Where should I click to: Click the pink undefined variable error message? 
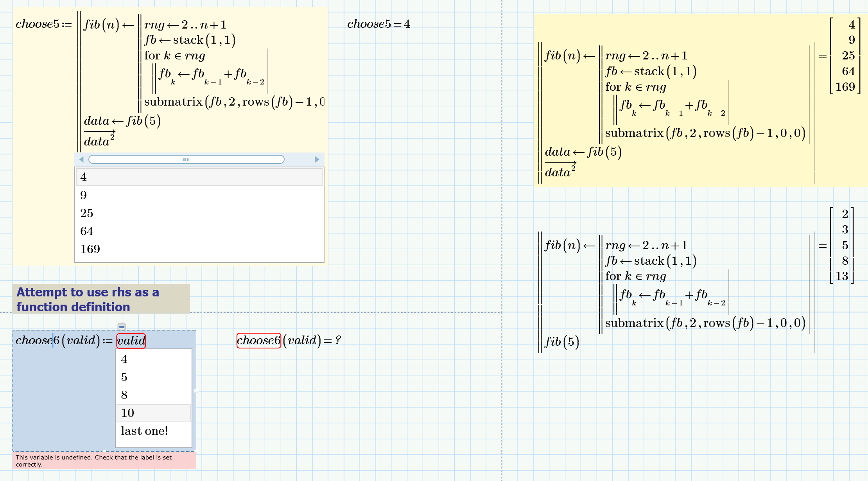click(94, 461)
